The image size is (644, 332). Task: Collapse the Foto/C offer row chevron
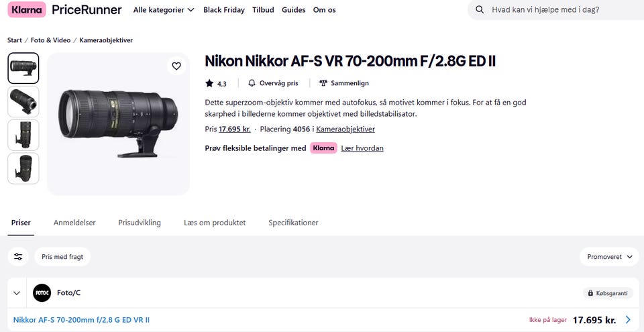coord(17,293)
